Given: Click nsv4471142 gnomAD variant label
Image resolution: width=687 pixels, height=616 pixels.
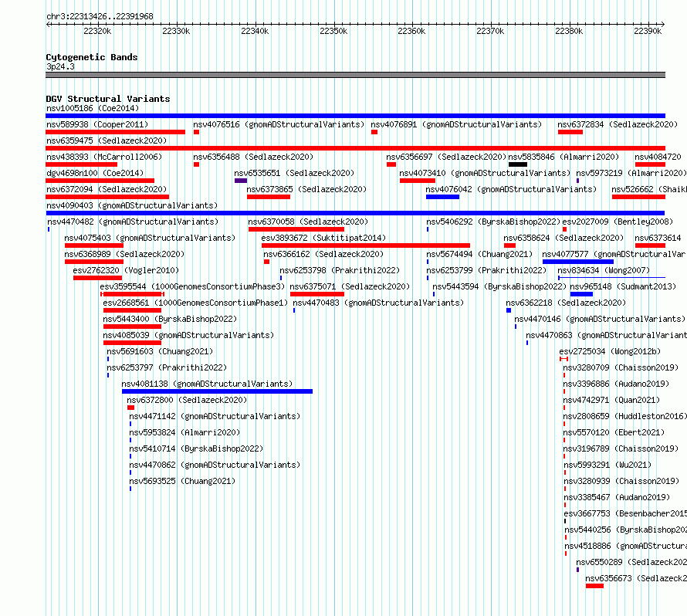Looking at the screenshot, I should [215, 416].
